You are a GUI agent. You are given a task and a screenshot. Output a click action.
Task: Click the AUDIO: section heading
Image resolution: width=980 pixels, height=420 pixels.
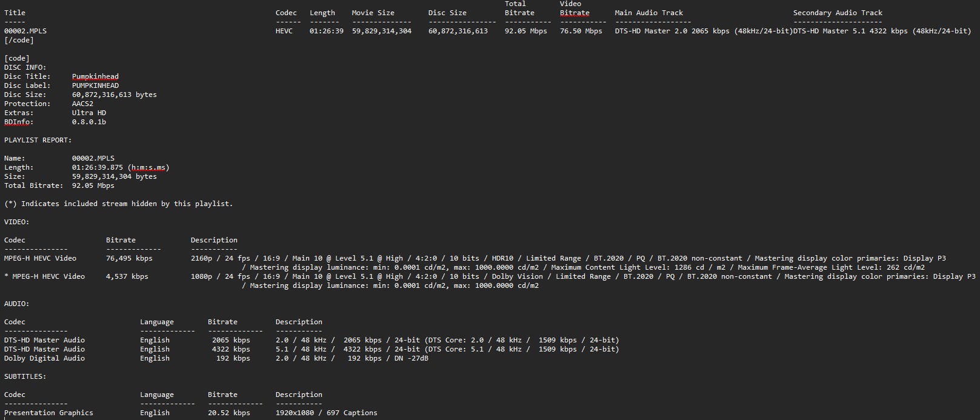pos(16,304)
